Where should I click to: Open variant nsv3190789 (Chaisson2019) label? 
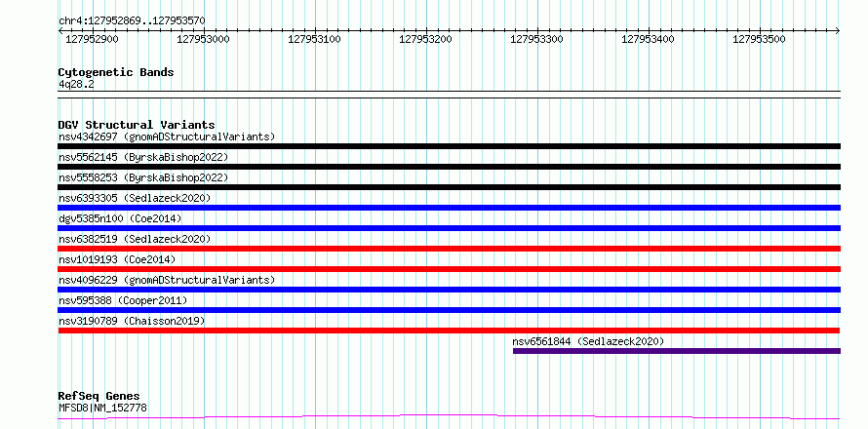tap(132, 321)
